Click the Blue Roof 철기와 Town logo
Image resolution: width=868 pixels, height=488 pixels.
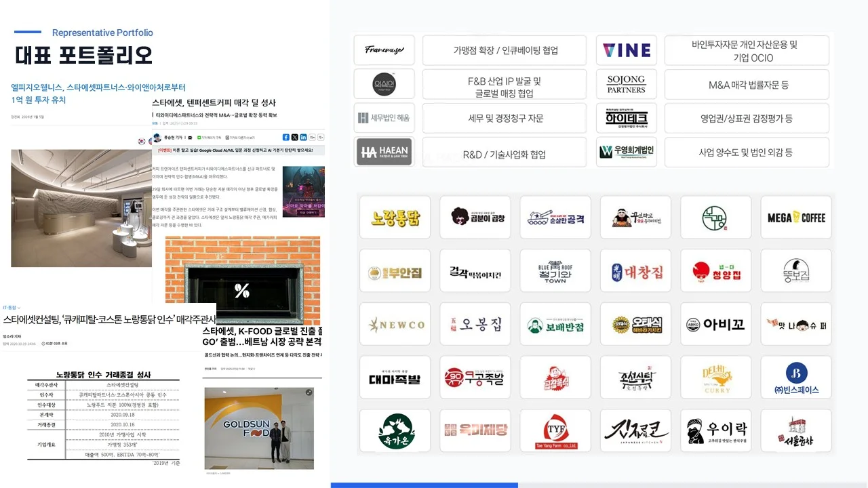click(555, 270)
